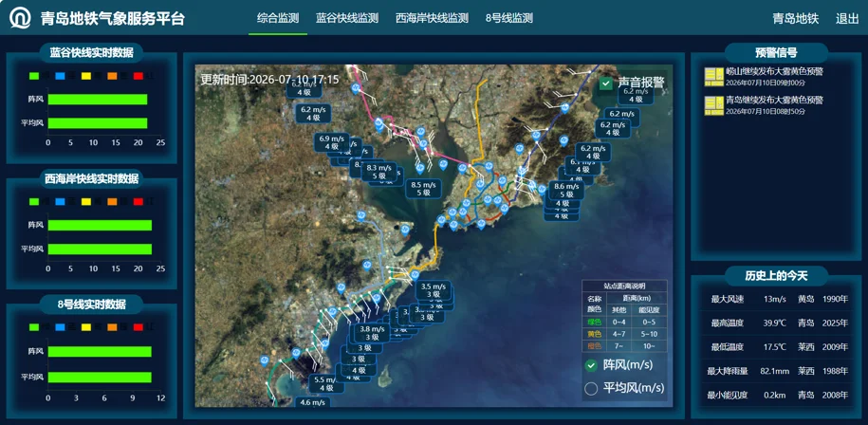Click the 平均风 bar in 8号线实时数据 chart
Image resolution: width=868 pixels, height=425 pixels.
[x=100, y=377]
